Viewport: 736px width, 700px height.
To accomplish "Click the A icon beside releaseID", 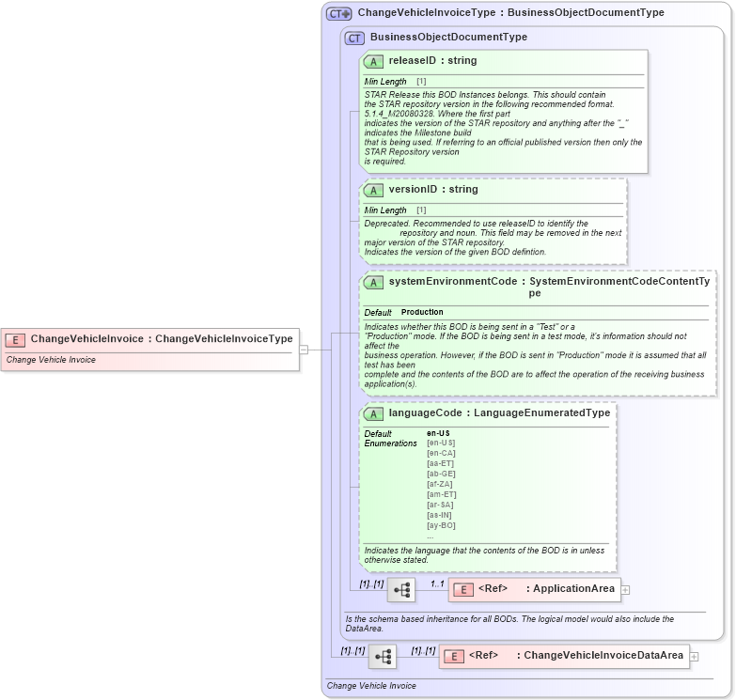I will click(x=373, y=61).
